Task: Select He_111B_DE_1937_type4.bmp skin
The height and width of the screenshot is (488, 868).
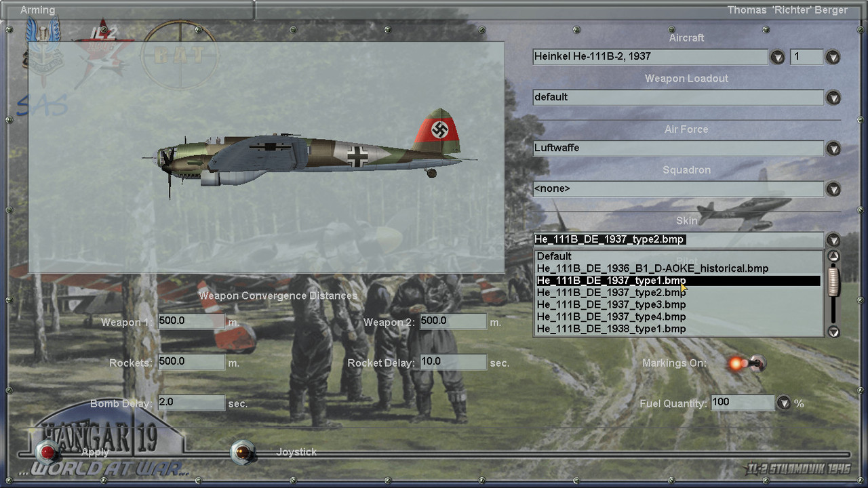Action: coord(678,317)
